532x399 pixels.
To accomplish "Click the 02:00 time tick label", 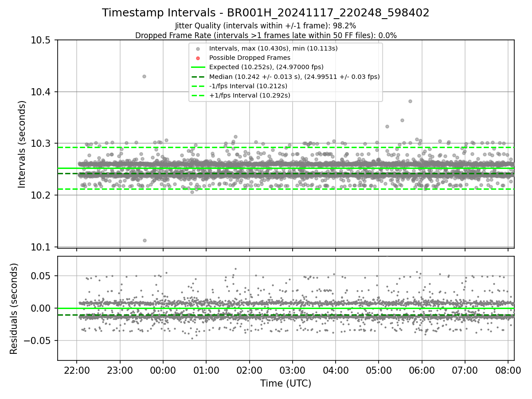I will click(249, 370).
